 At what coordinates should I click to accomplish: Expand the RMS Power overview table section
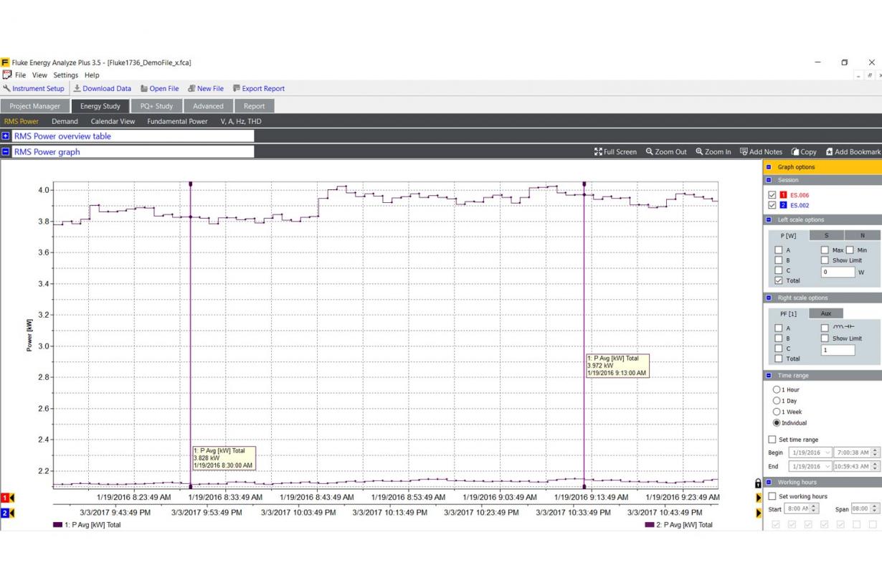pyautogui.click(x=7, y=136)
